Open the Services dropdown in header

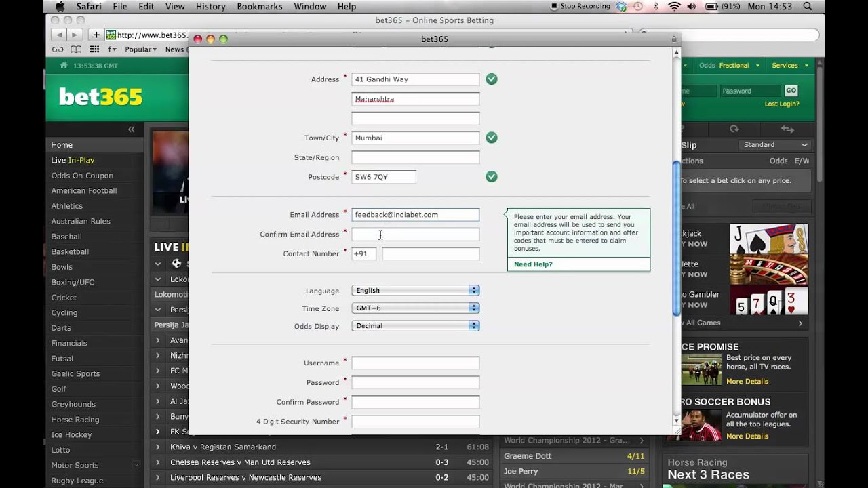tap(790, 66)
